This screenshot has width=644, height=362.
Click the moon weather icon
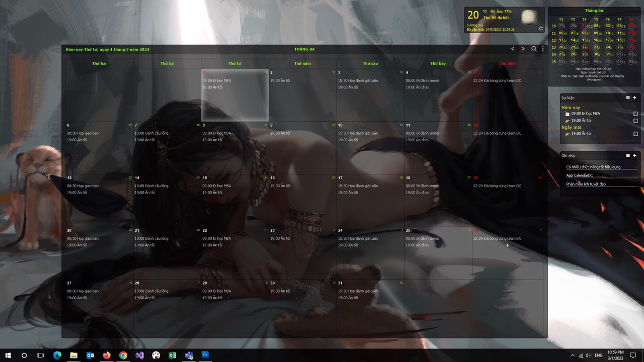528,17
